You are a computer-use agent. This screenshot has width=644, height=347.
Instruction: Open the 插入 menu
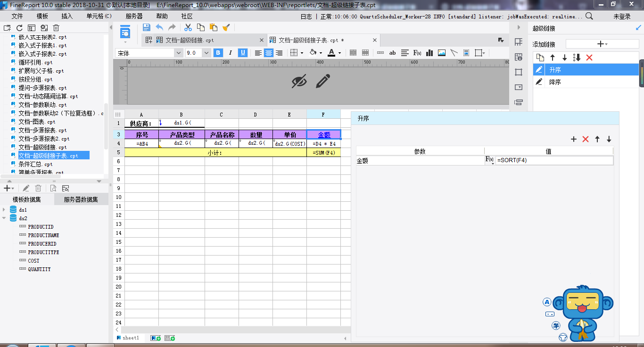pyautogui.click(x=67, y=16)
